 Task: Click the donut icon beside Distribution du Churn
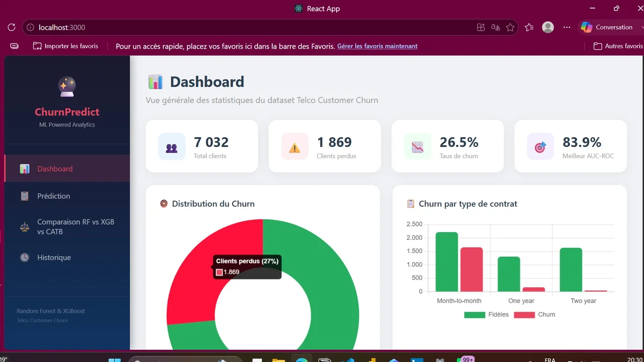164,204
